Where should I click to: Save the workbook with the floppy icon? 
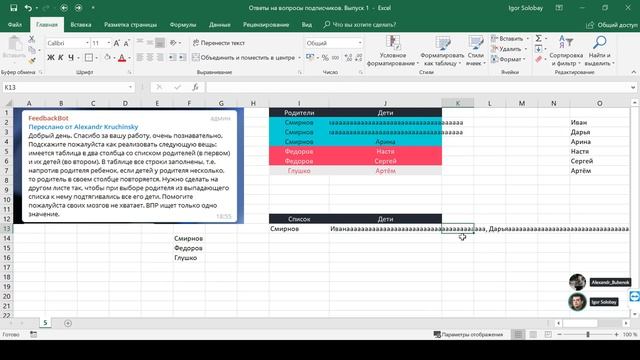click(x=13, y=8)
